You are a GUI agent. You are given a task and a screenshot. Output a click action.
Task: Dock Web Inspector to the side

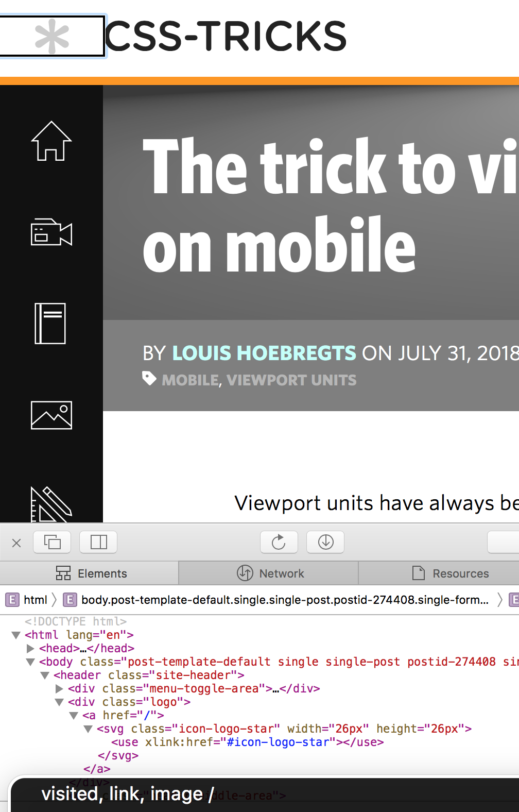98,542
